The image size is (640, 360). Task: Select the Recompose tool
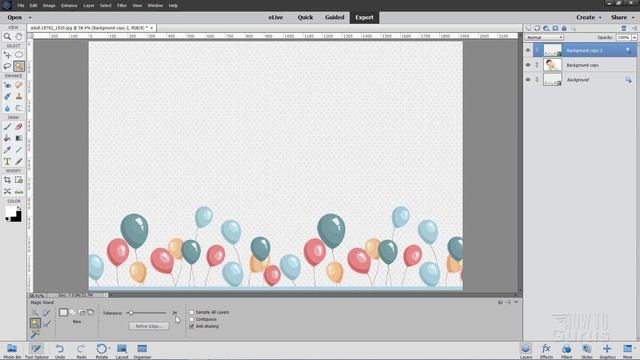19,180
